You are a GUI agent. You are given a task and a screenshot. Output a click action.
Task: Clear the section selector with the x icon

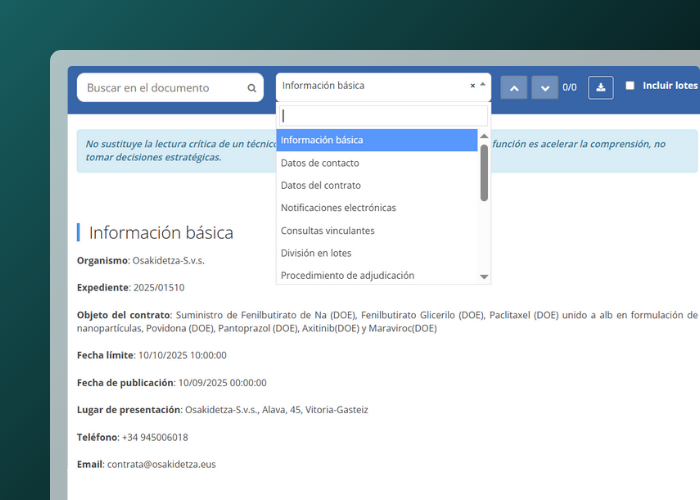point(472,86)
